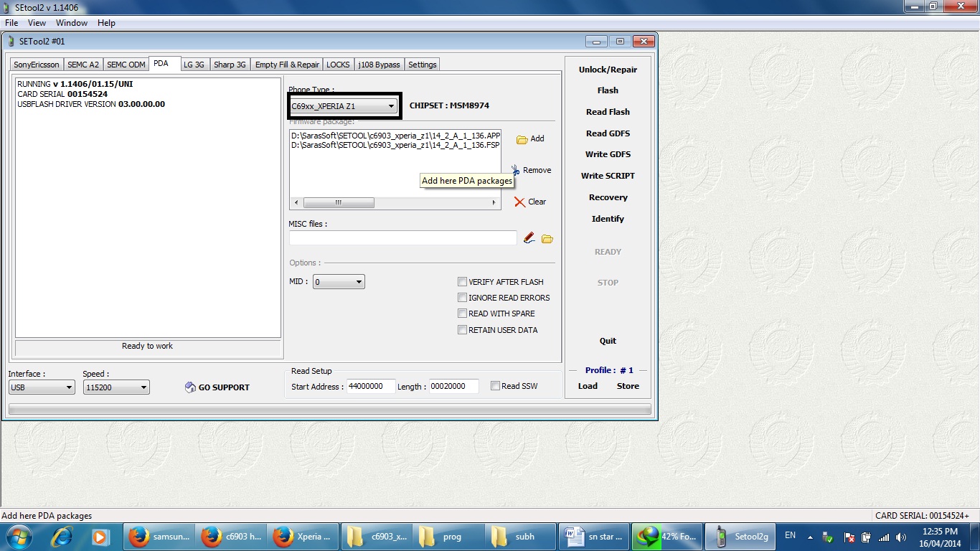This screenshot has width=980, height=551.
Task: Click the Read Flash button
Action: 608,112
